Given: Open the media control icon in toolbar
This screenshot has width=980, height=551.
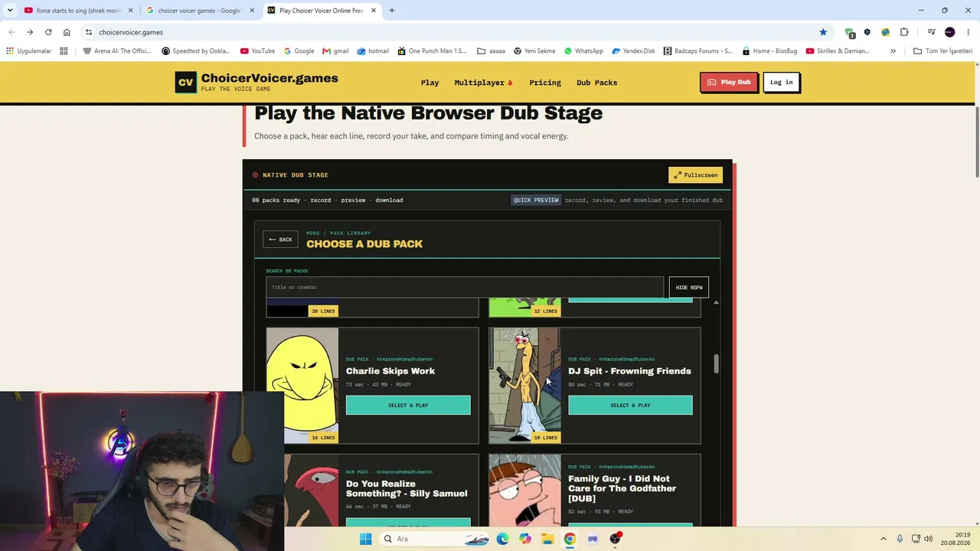Looking at the screenshot, I should coord(931,32).
